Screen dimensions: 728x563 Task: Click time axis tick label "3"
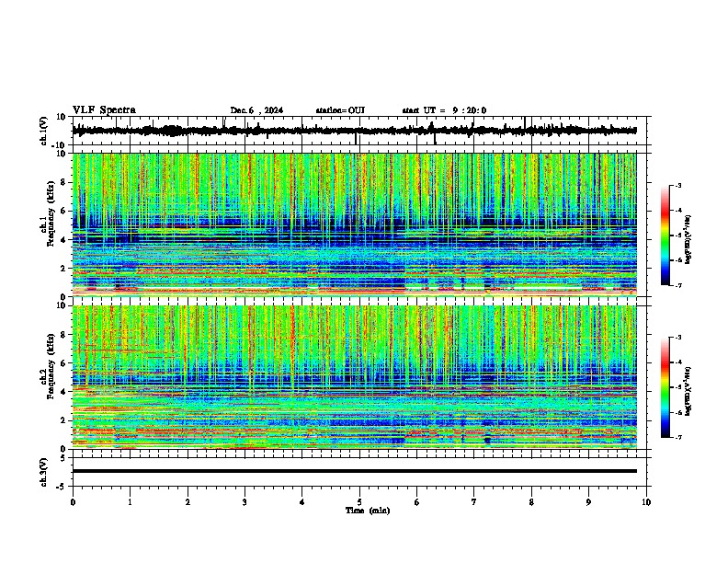(245, 502)
